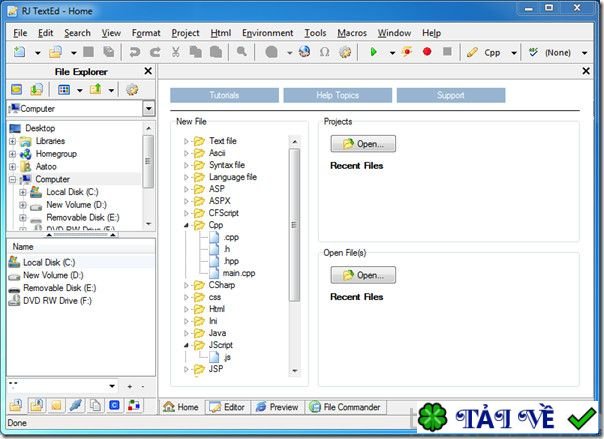The image size is (604, 439).
Task: Click the spell check icon beside (None)
Action: [533, 52]
